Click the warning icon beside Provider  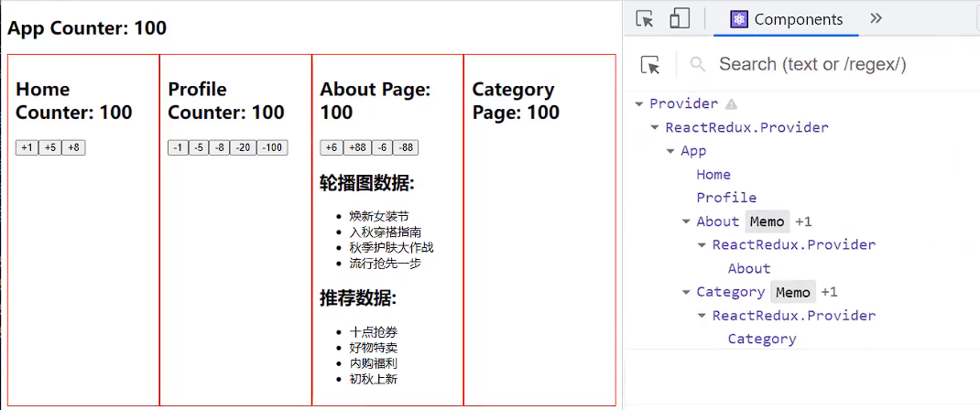(732, 104)
